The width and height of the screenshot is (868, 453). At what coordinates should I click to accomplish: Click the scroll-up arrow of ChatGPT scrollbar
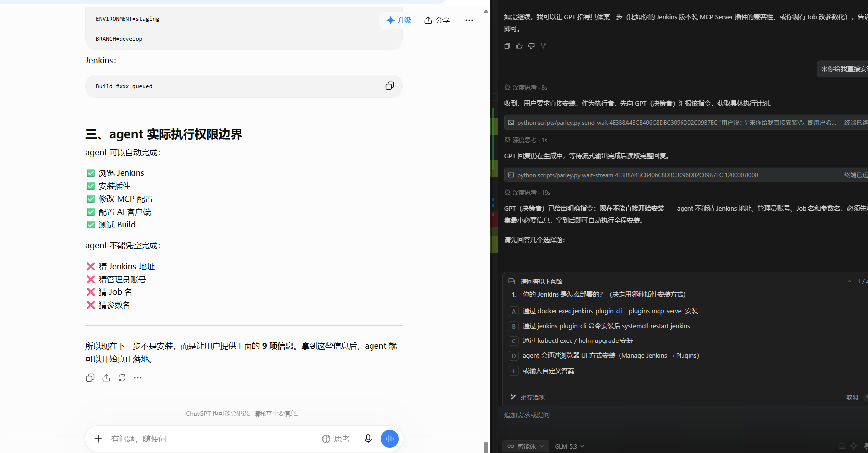pos(486,11)
